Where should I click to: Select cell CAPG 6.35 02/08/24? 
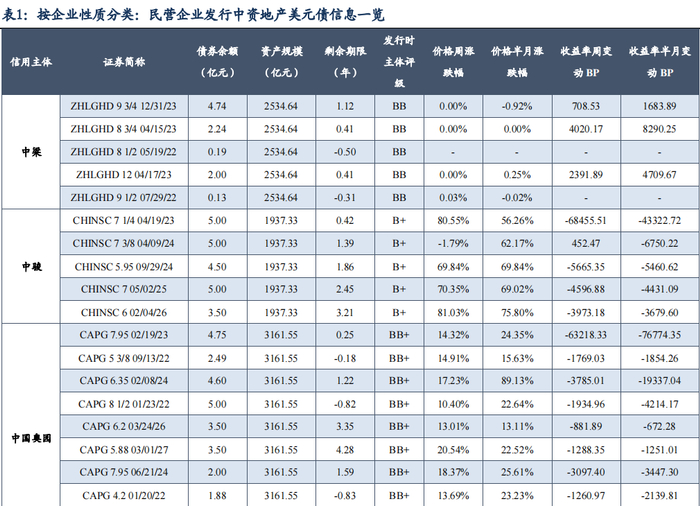pos(124,381)
